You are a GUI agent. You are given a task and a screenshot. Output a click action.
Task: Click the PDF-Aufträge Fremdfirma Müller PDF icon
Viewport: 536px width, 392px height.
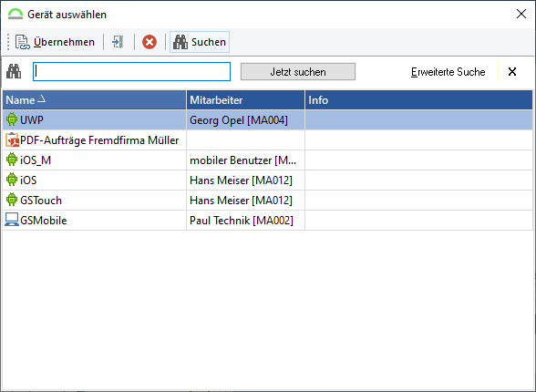pos(12,139)
